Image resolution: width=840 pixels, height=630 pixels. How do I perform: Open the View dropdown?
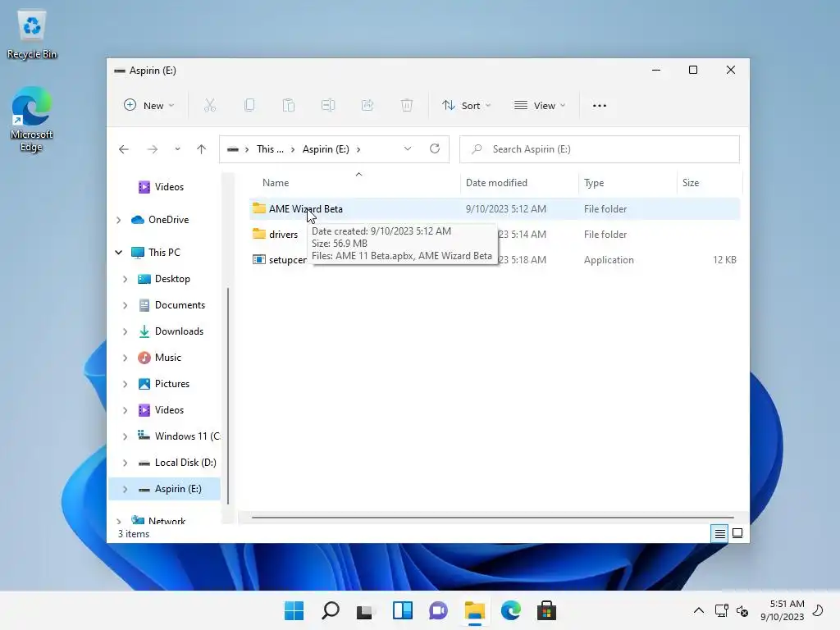coord(540,106)
